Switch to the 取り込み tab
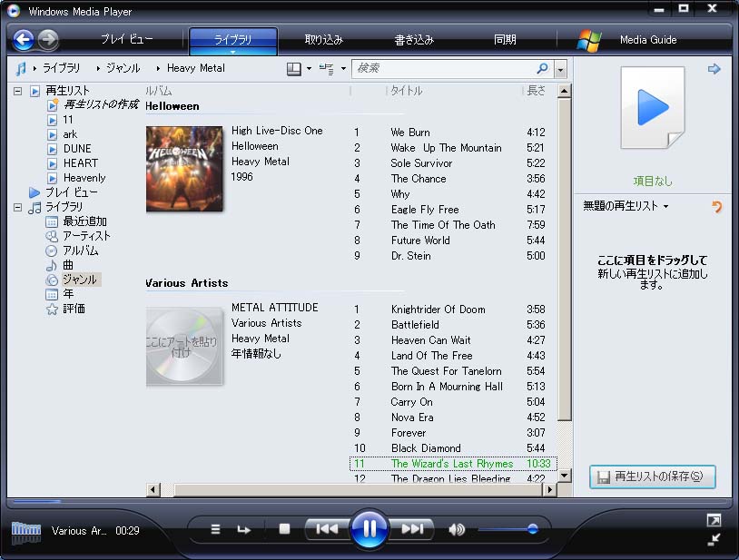This screenshot has width=739, height=560. click(324, 40)
